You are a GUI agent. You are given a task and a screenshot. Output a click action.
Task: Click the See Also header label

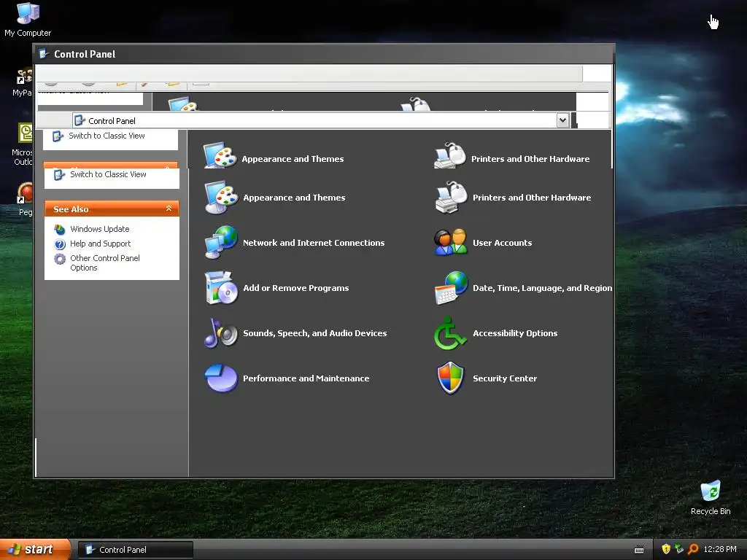tap(71, 209)
